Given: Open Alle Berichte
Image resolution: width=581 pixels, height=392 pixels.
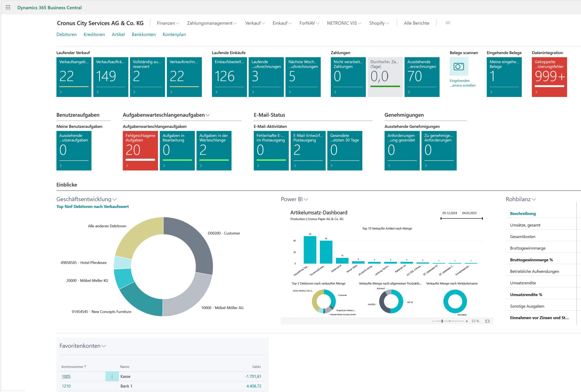Looking at the screenshot, I should tap(416, 23).
